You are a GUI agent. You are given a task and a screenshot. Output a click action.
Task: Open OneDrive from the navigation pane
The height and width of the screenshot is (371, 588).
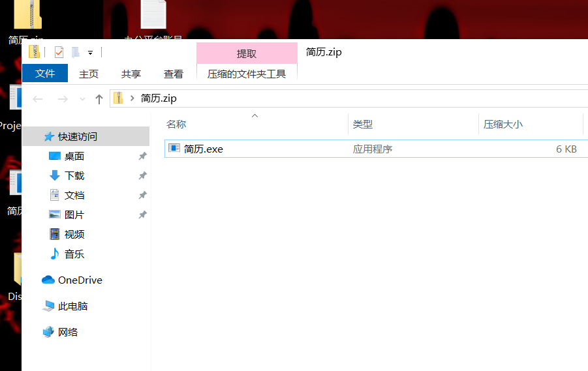tap(80, 280)
